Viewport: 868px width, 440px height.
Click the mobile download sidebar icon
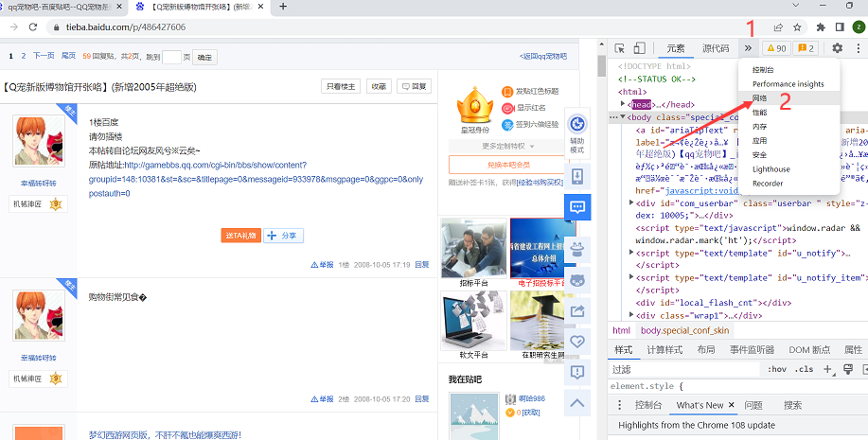[x=576, y=177]
